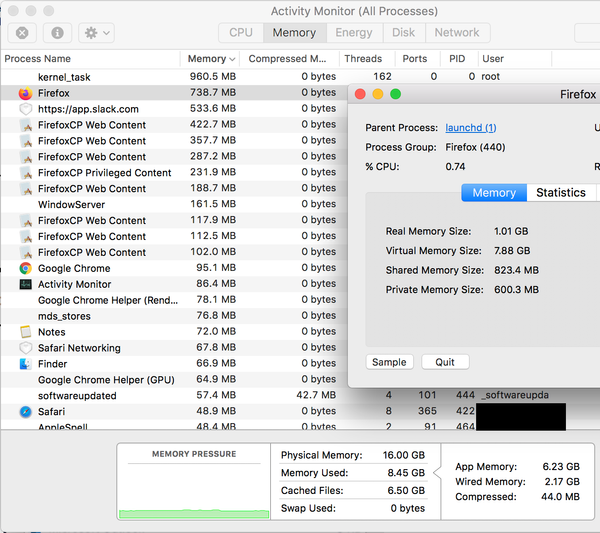This screenshot has width=600, height=533.
Task: Open process info with the i button
Action: (x=57, y=33)
